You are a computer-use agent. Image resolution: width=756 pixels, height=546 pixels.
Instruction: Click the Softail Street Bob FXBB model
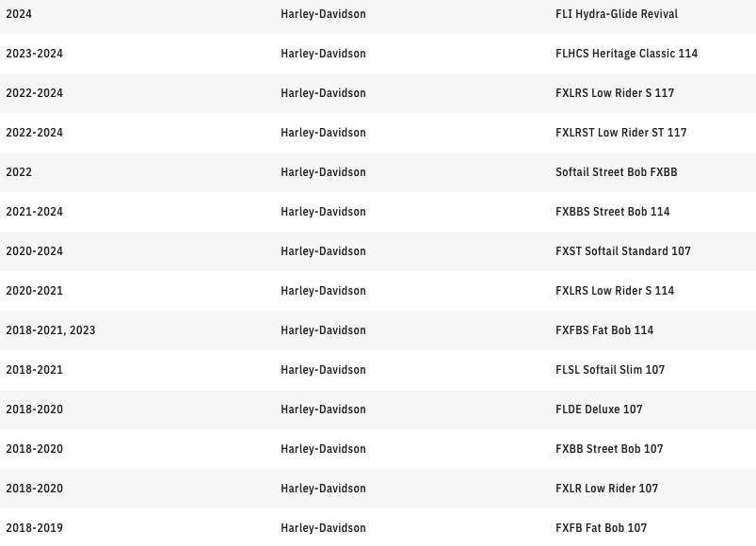(616, 172)
